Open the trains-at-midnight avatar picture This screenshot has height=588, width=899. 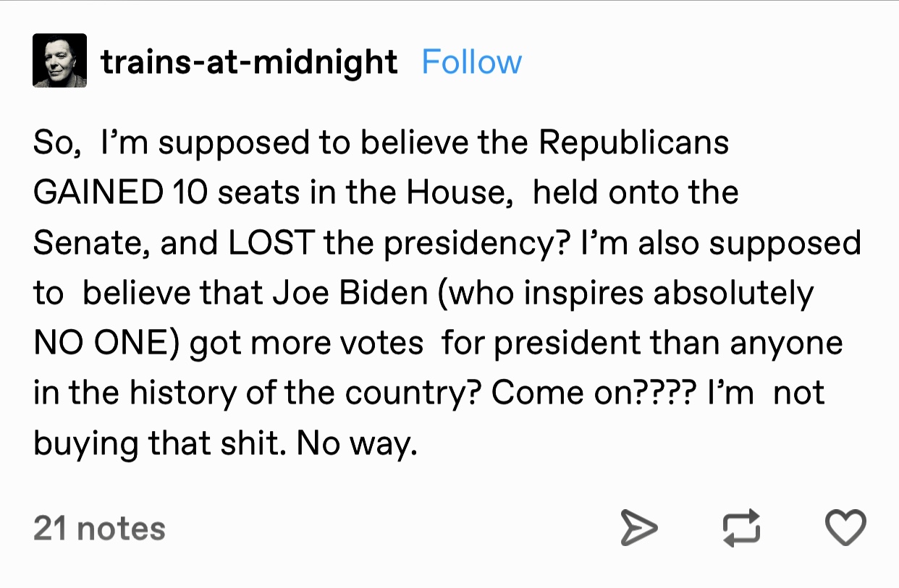point(59,61)
